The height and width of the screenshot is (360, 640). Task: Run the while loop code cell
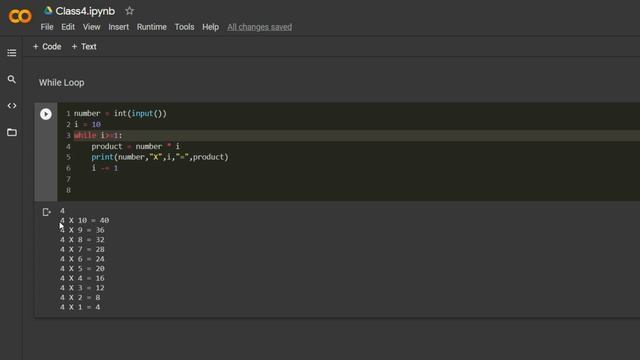[46, 114]
